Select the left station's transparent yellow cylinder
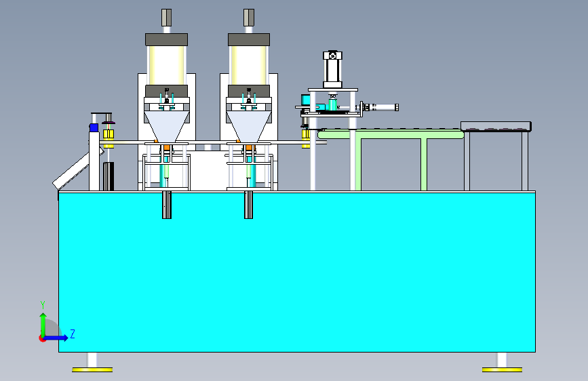The height and width of the screenshot is (381, 588). click(x=167, y=65)
